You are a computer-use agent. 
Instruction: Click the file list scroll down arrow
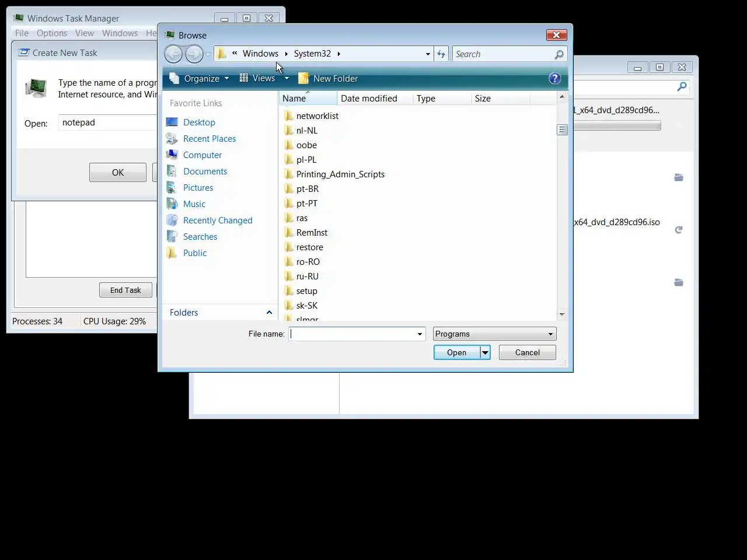pos(562,314)
